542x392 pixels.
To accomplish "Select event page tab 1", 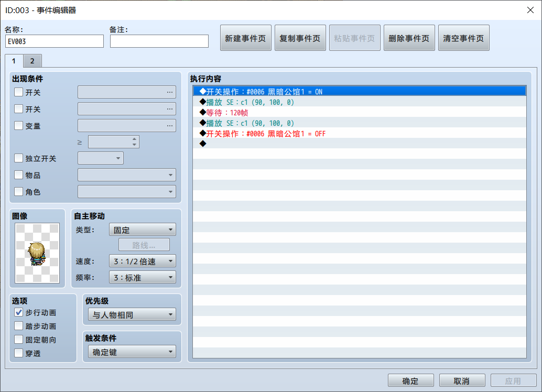I will pyautogui.click(x=14, y=61).
